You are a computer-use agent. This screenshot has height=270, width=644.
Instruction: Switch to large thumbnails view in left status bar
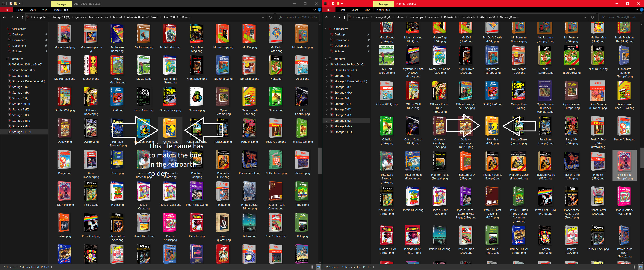318,267
